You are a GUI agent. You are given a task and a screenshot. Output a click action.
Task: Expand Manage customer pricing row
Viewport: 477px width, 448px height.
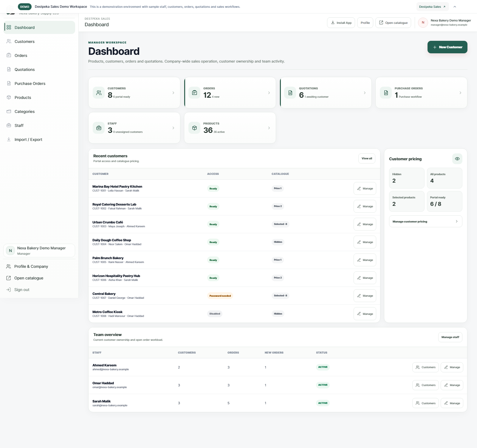point(426,221)
